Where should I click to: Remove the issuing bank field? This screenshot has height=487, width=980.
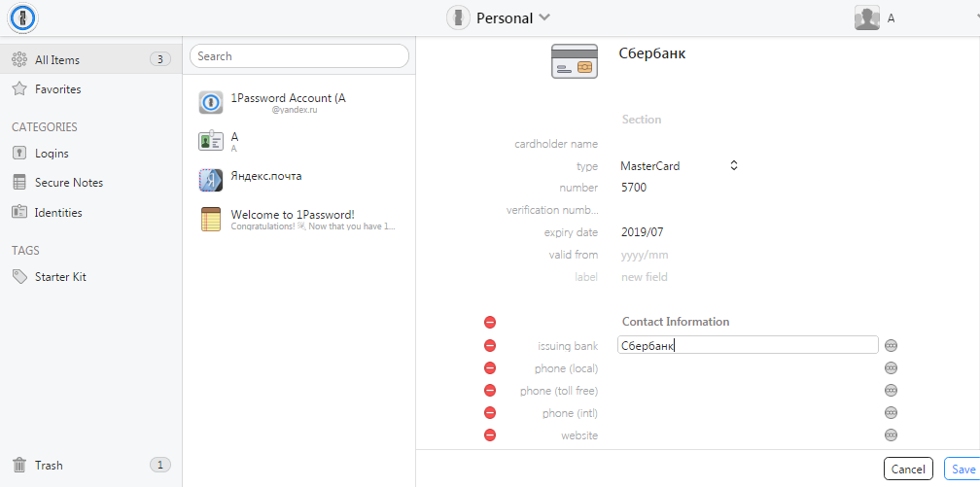490,345
